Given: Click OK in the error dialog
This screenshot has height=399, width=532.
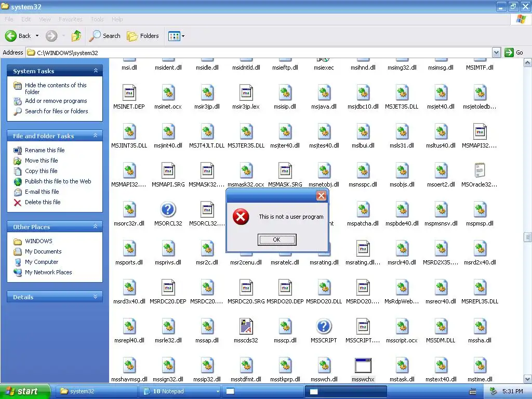Looking at the screenshot, I should pyautogui.click(x=277, y=240).
